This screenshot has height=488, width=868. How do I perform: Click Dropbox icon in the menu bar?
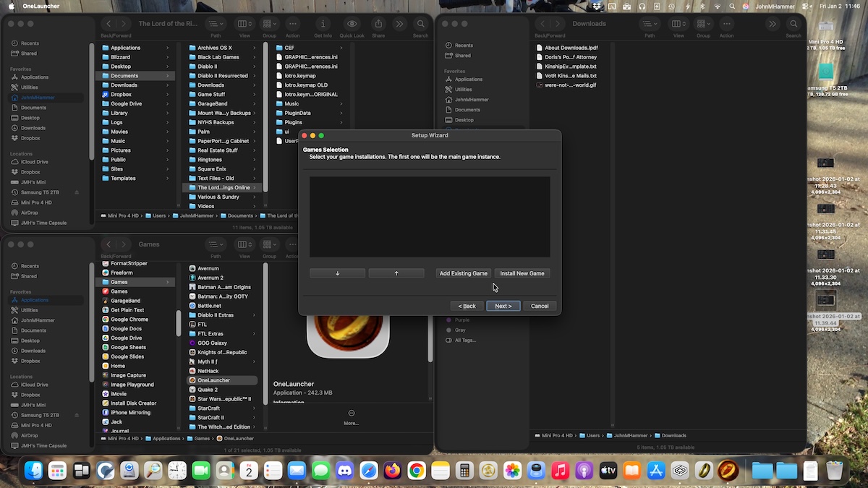(x=597, y=6)
